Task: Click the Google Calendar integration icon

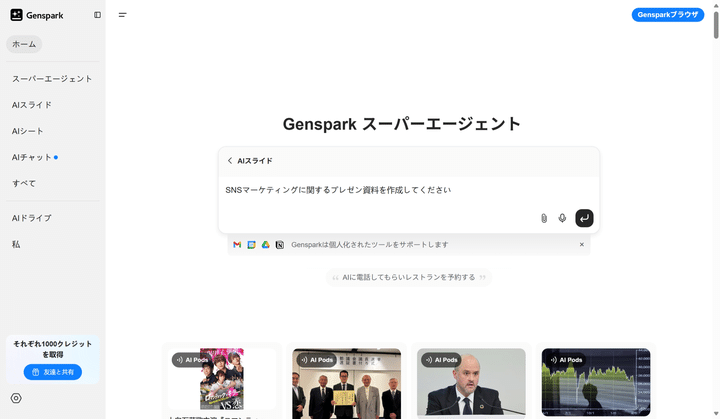Action: pos(251,245)
